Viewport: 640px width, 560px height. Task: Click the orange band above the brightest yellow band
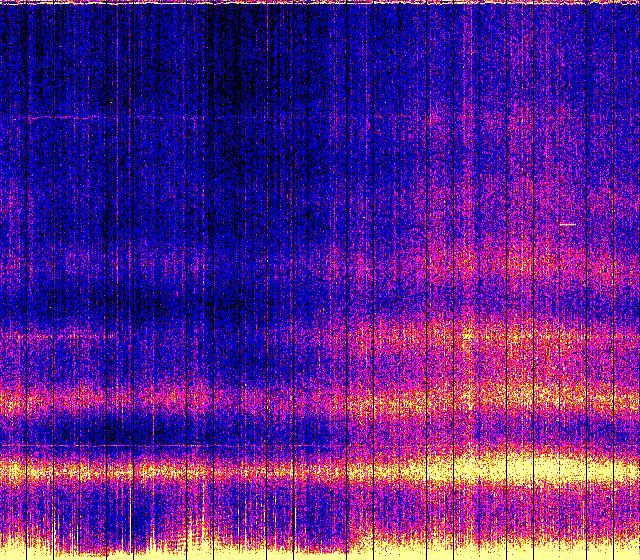tap(300, 400)
